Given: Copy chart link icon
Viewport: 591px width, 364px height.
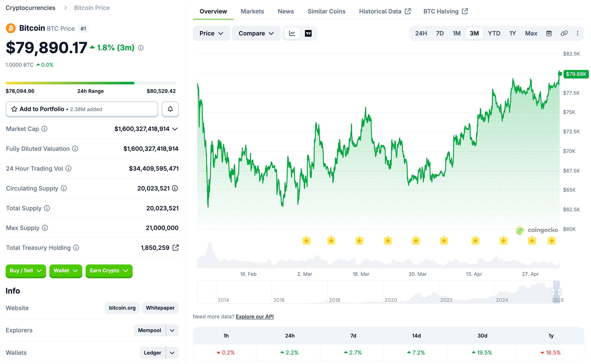Looking at the screenshot, I should pyautogui.click(x=564, y=33).
